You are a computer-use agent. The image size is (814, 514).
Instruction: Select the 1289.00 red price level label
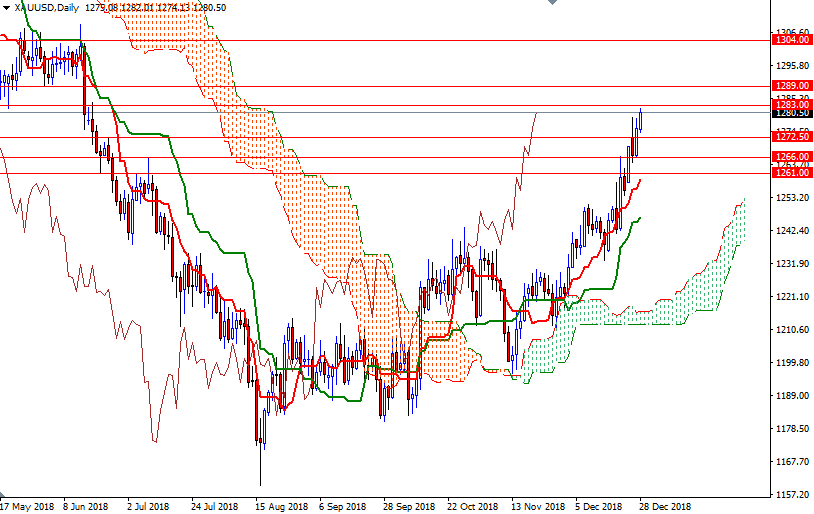pos(792,86)
